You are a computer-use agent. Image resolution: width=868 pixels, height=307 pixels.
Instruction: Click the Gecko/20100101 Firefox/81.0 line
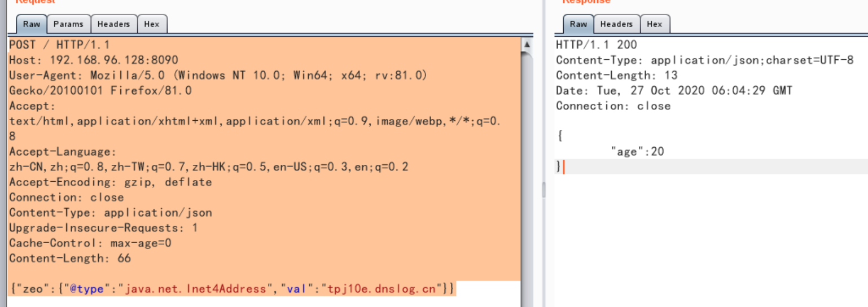coord(100,90)
